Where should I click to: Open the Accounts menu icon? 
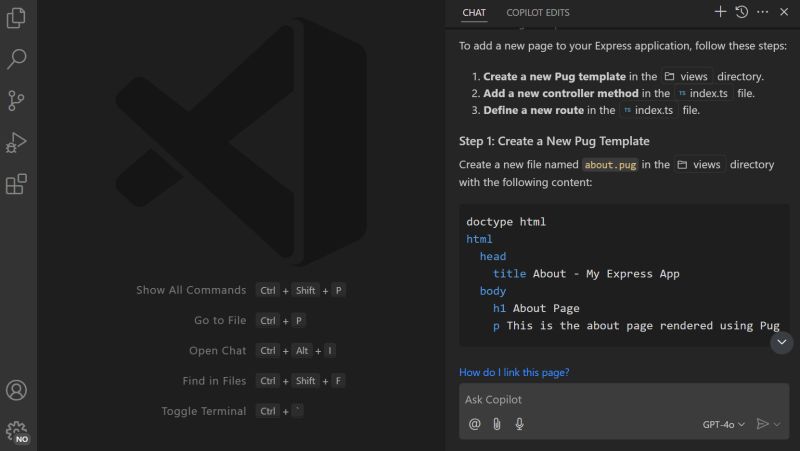(x=16, y=390)
